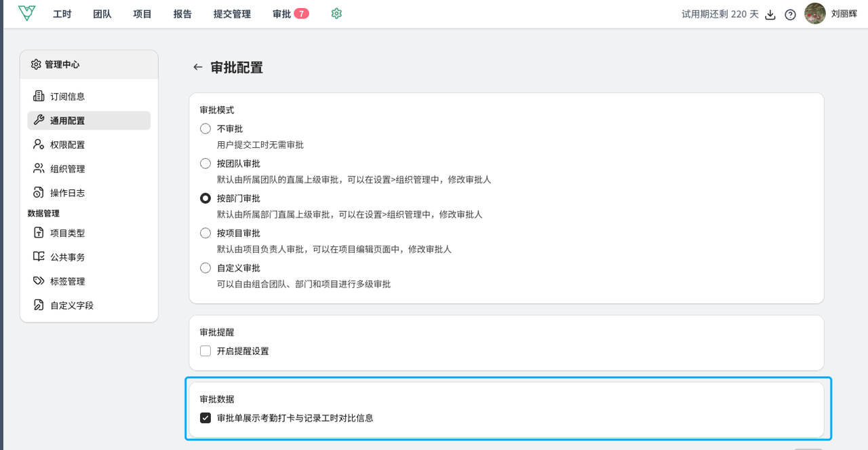Open 权限配置 in the sidebar
This screenshot has width=868, height=450.
pos(67,145)
